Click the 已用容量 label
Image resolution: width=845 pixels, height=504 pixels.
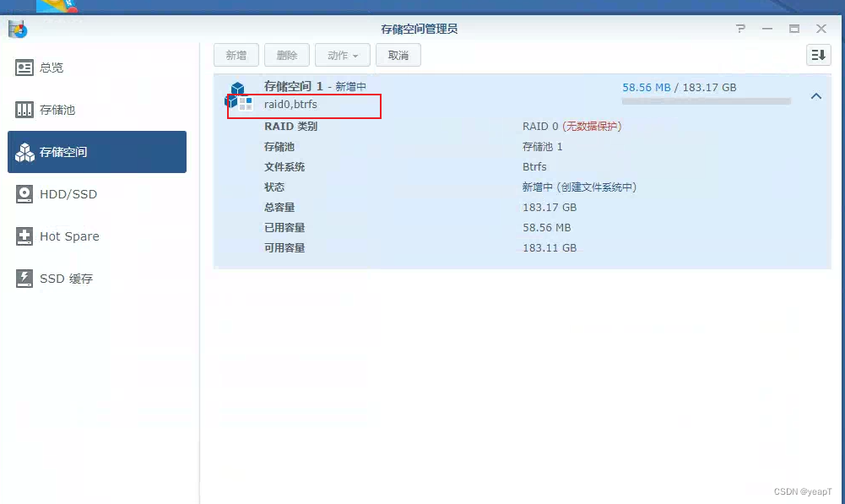click(284, 227)
